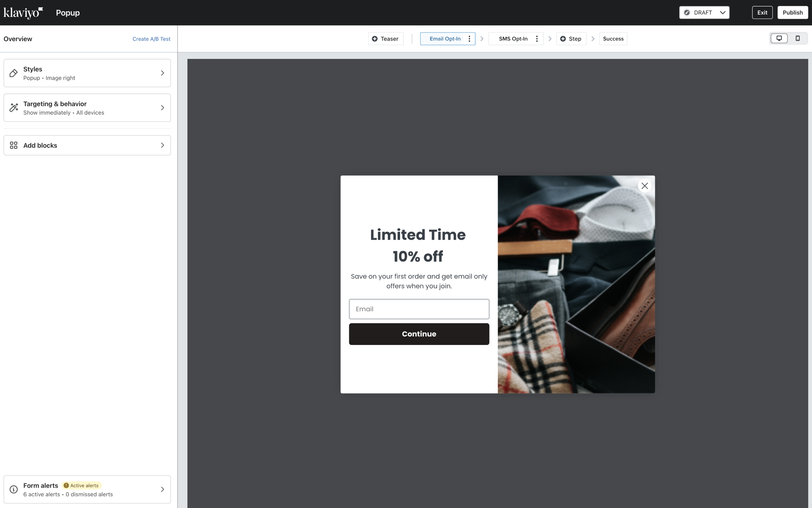Click the Continue button in popup
This screenshot has height=508, width=812.
coord(419,334)
